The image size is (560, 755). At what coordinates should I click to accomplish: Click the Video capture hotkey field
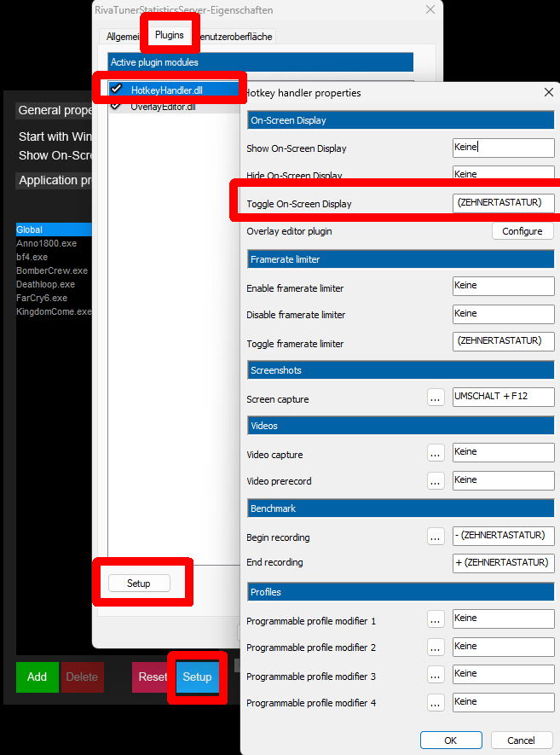[x=503, y=452]
